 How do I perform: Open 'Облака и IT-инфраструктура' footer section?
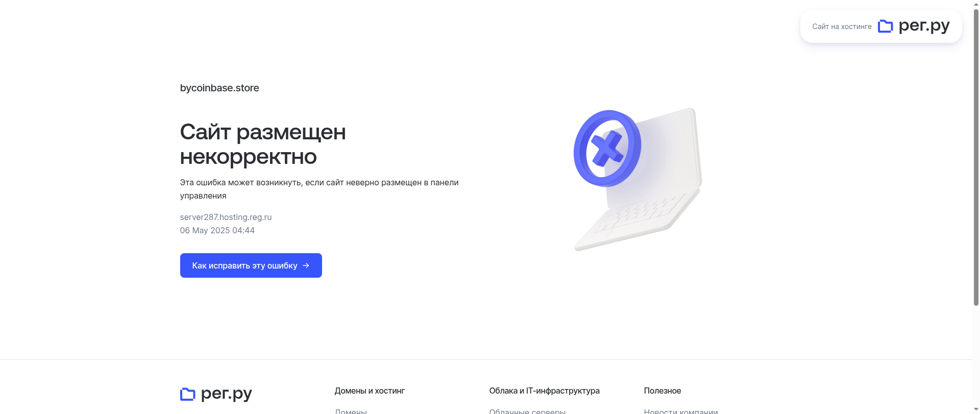pyautogui.click(x=544, y=391)
